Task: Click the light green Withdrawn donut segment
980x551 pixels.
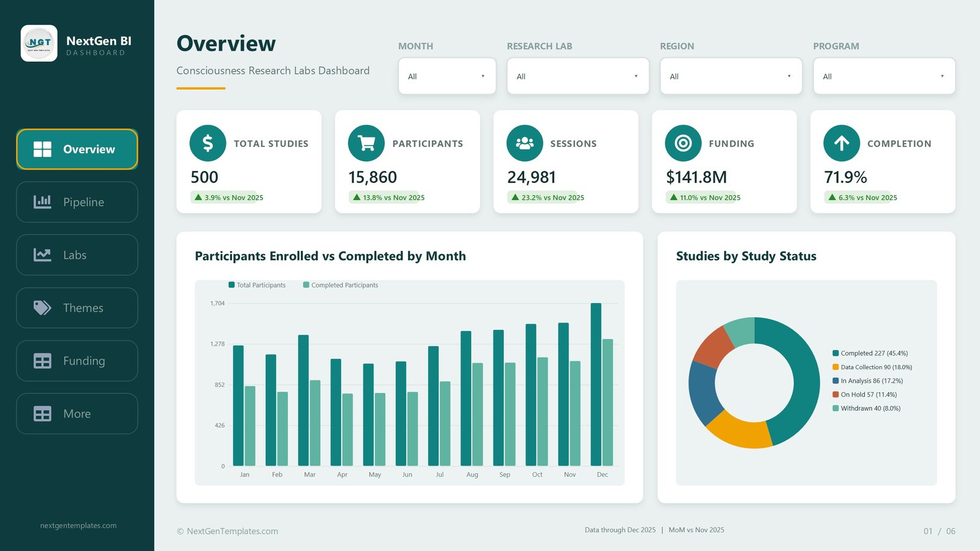Action: coord(742,331)
